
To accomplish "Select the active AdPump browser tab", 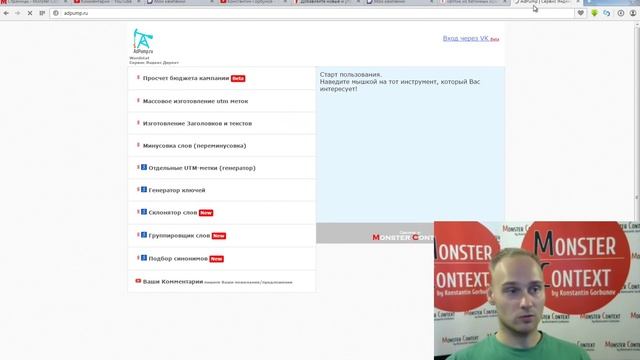I will click(x=546, y=2).
